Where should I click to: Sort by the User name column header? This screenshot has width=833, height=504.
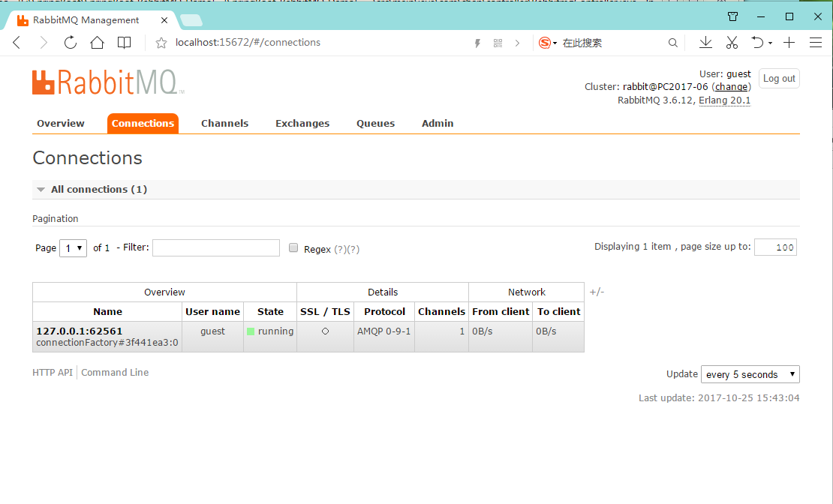pos(212,312)
